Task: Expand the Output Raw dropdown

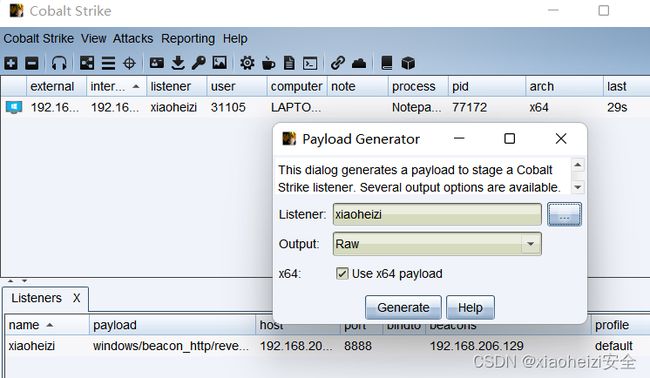Action: pos(531,244)
